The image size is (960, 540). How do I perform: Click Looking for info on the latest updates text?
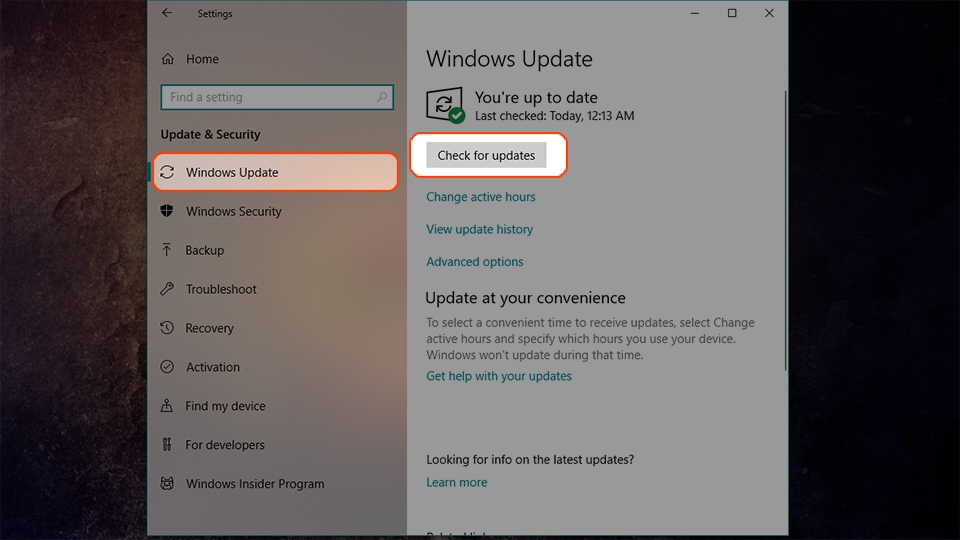coord(530,459)
